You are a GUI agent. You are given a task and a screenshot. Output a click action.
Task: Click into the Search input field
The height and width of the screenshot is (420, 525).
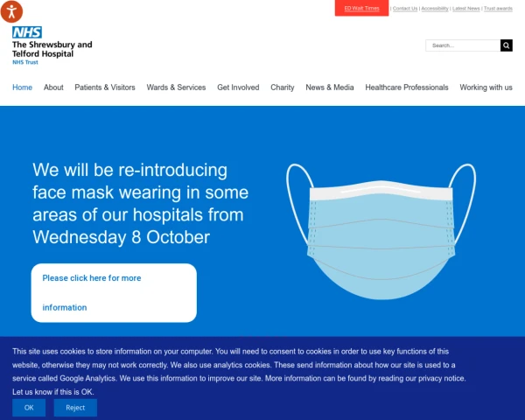(463, 45)
